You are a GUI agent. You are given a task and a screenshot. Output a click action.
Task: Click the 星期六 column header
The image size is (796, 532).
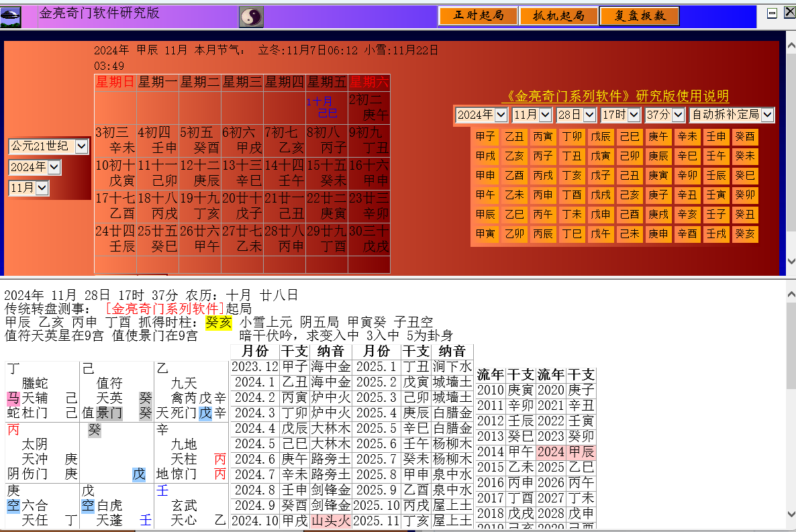[x=368, y=83]
